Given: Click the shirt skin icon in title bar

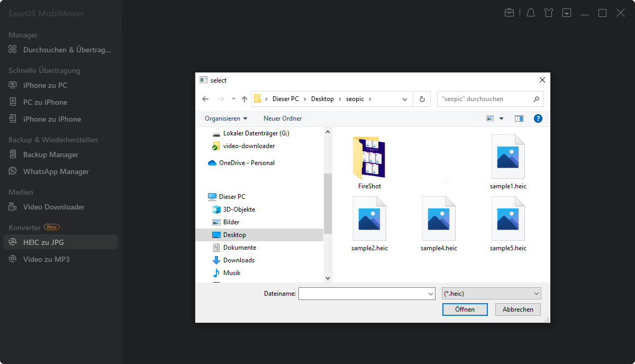Looking at the screenshot, I should [549, 13].
